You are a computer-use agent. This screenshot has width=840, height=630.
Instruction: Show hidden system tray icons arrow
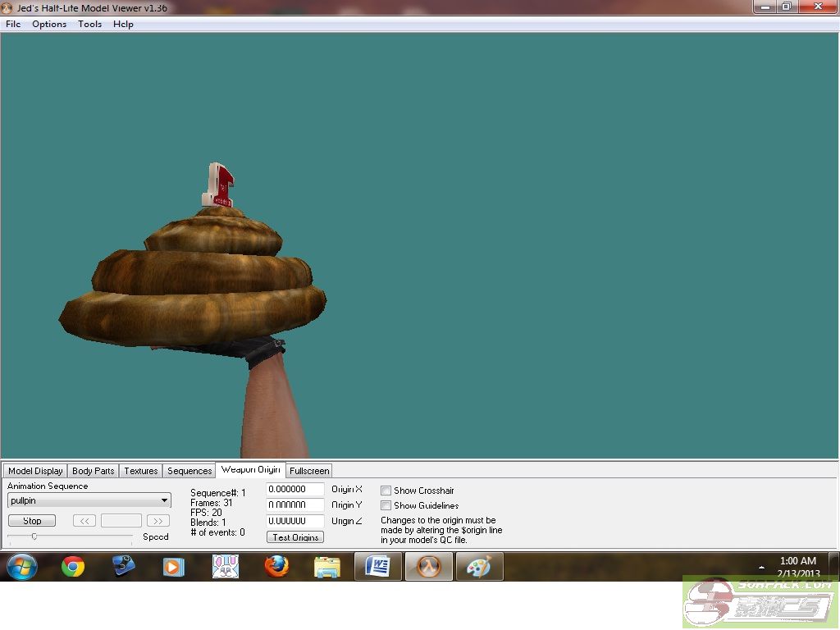point(761,567)
